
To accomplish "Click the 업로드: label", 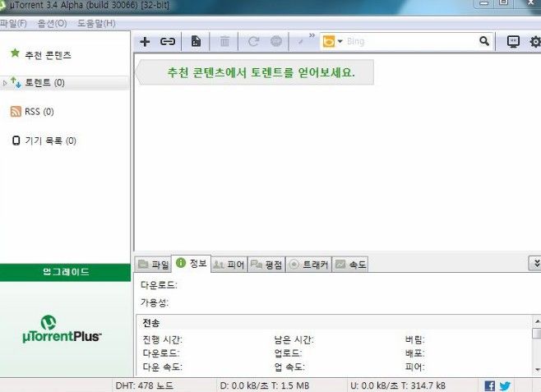I will coord(288,353).
